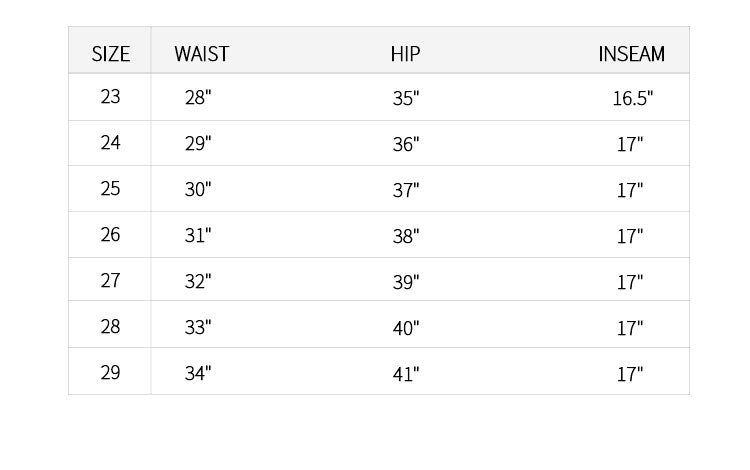
Task: Click the 28" waist measurement
Action: pos(198,98)
